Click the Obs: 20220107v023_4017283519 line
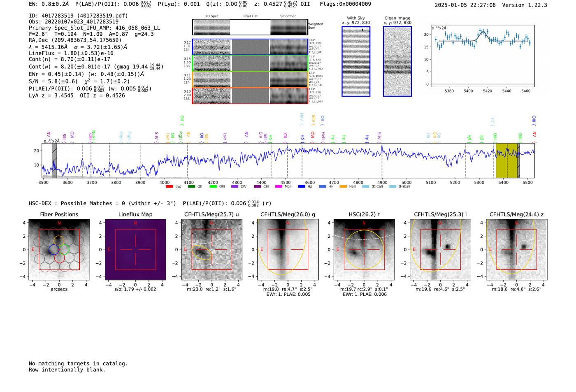This screenshot has height=392, width=576. [x=74, y=22]
